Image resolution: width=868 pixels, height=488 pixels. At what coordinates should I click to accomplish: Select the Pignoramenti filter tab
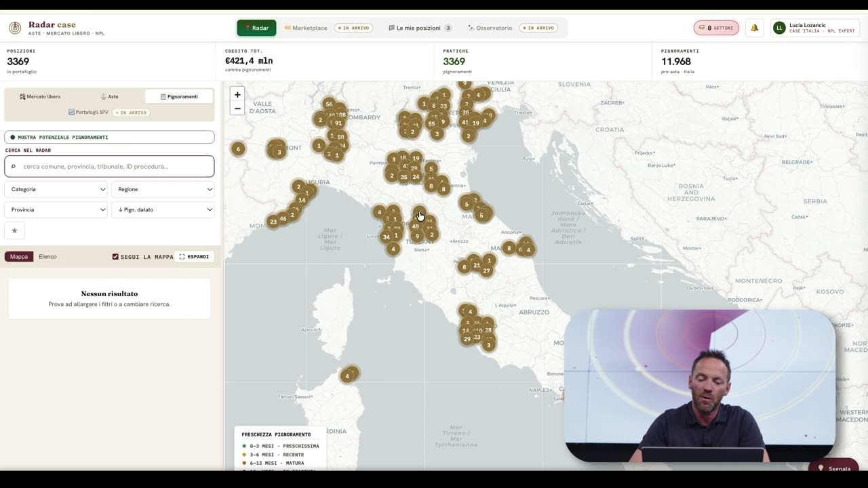(179, 96)
